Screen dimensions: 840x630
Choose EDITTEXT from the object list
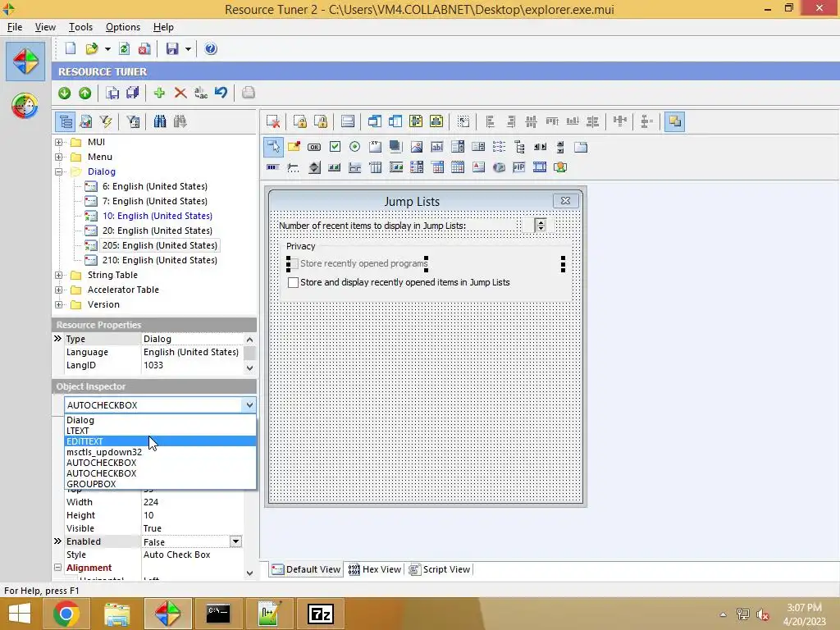[160, 441]
